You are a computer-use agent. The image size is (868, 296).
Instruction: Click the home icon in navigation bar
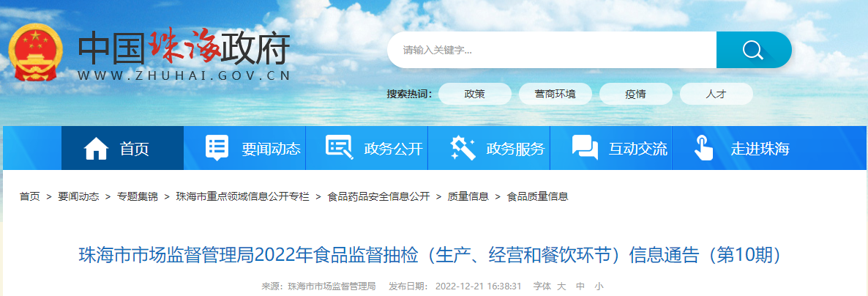click(x=96, y=149)
